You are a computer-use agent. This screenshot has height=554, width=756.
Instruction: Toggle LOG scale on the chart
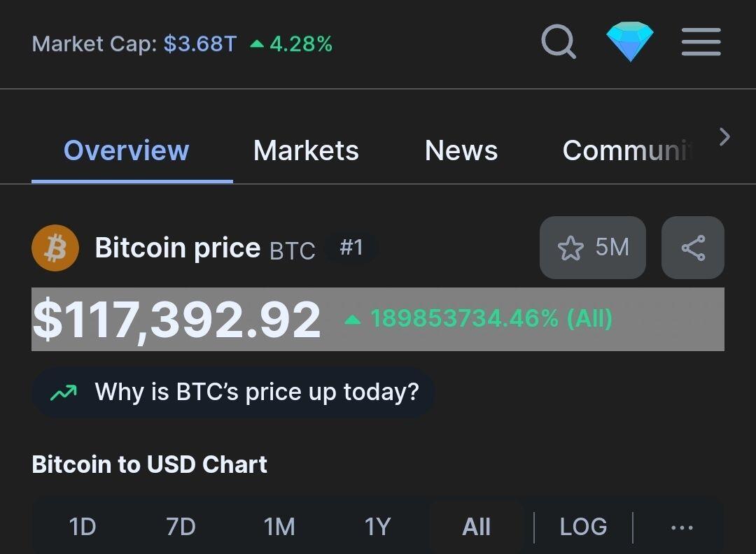tap(583, 527)
